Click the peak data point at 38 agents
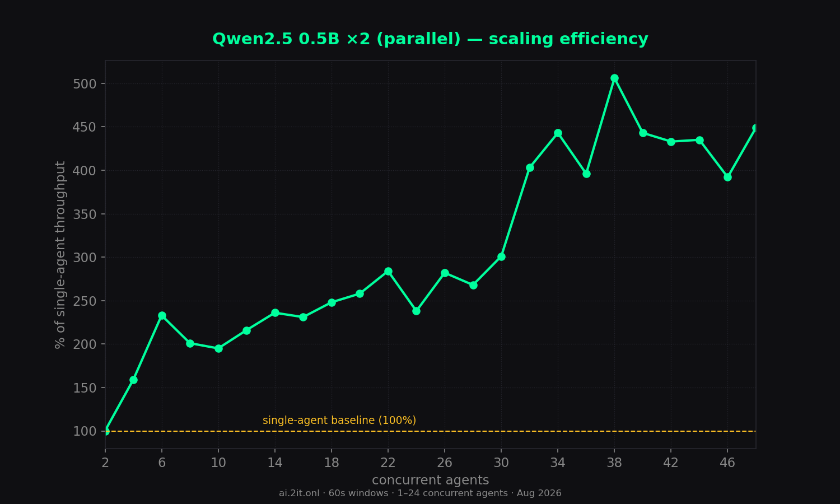 point(614,78)
